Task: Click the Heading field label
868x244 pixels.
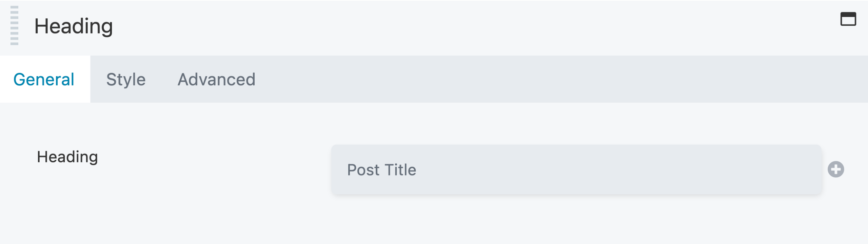Action: pyautogui.click(x=67, y=157)
